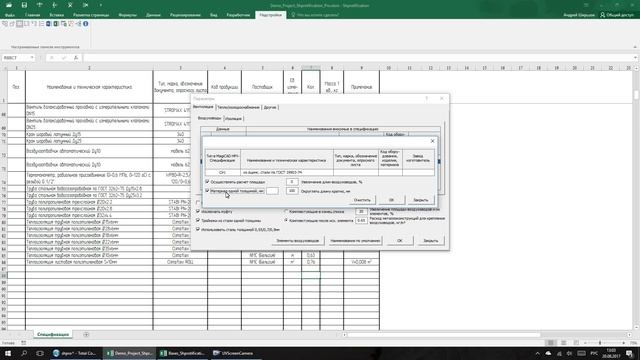Open Windows taskbar search

click(x=24, y=353)
